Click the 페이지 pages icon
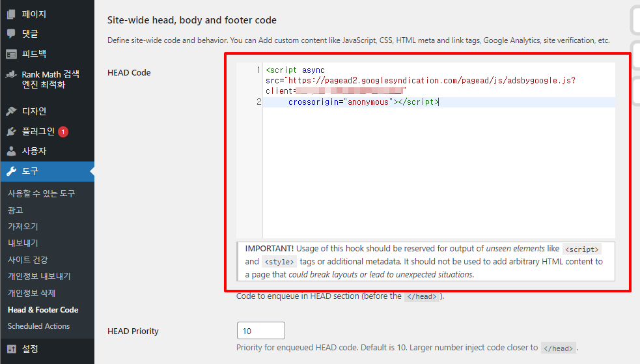This screenshot has height=364, width=640. pos(12,14)
